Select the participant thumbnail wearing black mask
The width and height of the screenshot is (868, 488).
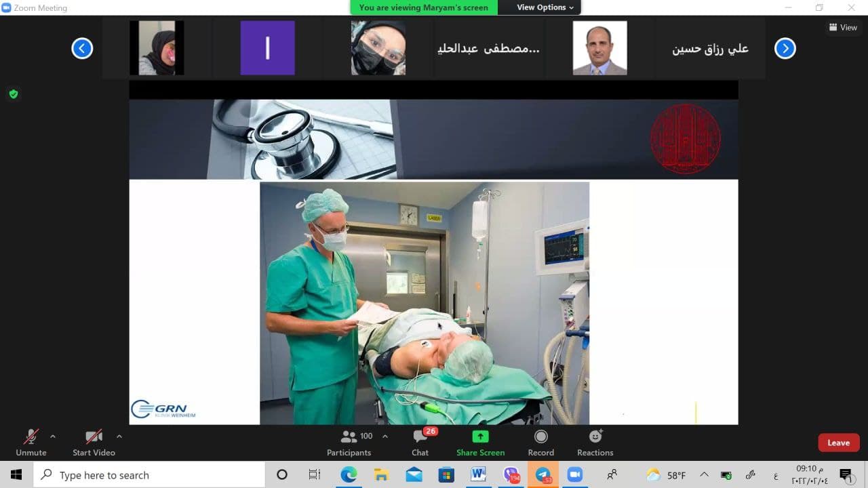(378, 47)
